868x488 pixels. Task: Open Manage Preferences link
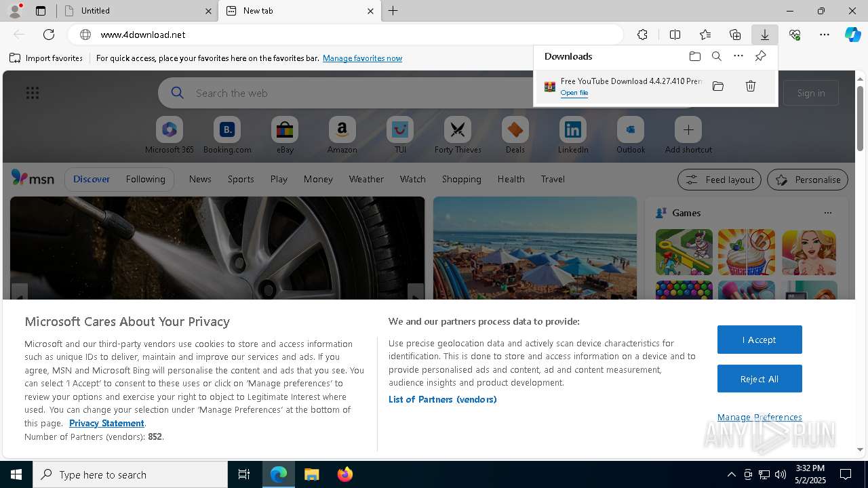(759, 417)
